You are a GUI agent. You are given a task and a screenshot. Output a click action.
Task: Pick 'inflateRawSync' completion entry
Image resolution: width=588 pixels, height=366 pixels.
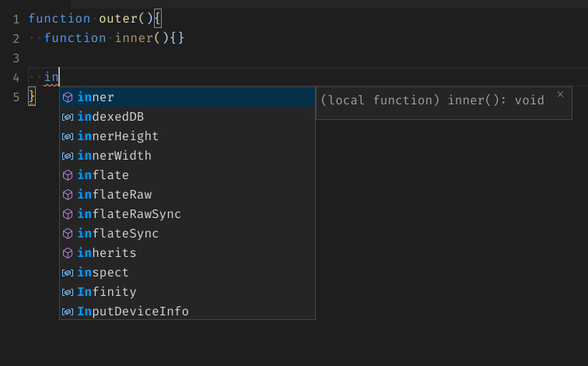point(187,214)
